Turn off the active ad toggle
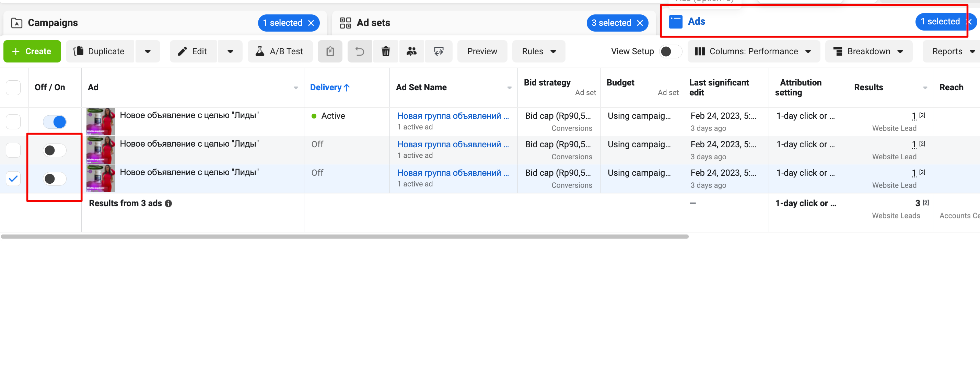 click(x=55, y=122)
